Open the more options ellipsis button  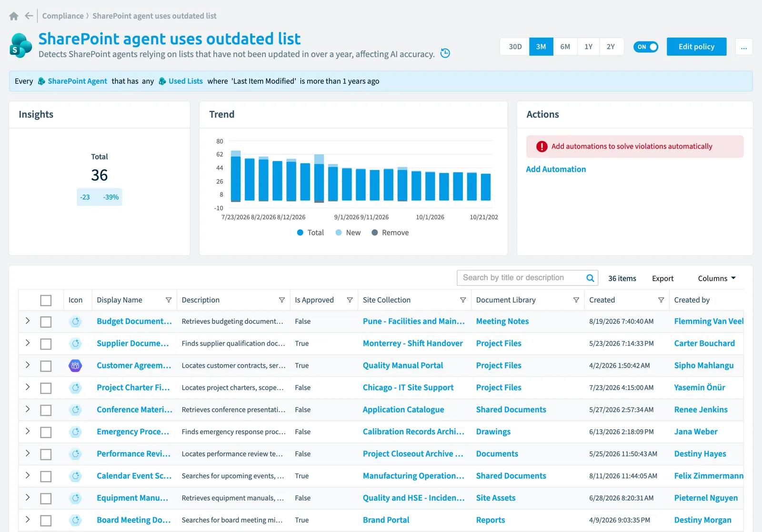(x=744, y=47)
